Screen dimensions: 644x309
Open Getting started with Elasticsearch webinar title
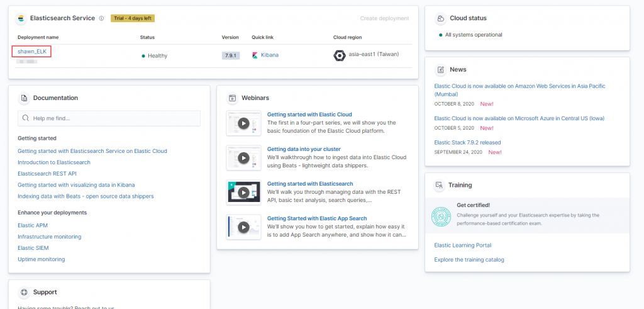[310, 184]
